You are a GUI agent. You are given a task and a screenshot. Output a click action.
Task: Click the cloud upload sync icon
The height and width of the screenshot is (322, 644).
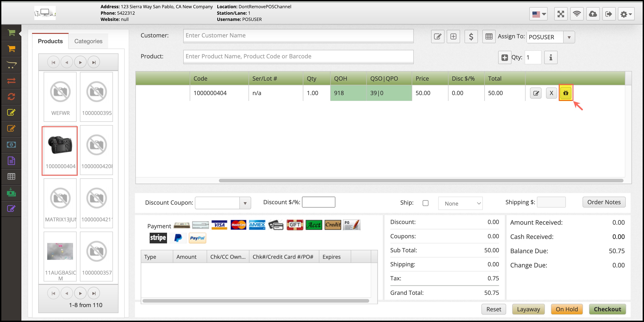point(593,14)
